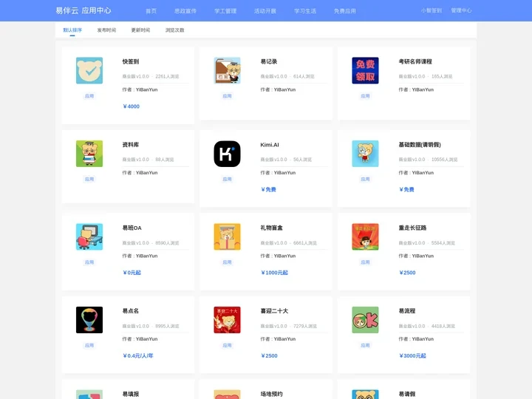Click the 重走长征路 app icon

coord(365,237)
